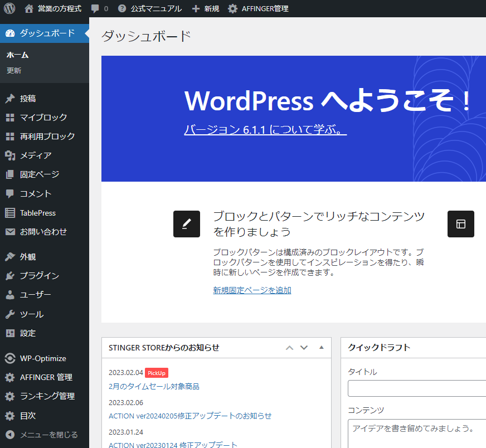Click the WordPress へようこそ！ banner heading
This screenshot has height=448, width=486.
328,100
